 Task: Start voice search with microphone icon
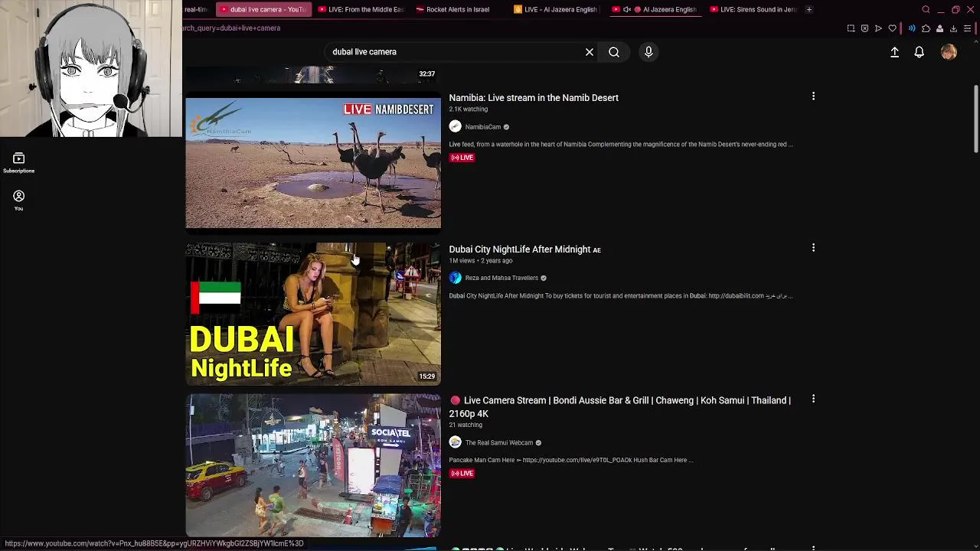[x=648, y=52]
